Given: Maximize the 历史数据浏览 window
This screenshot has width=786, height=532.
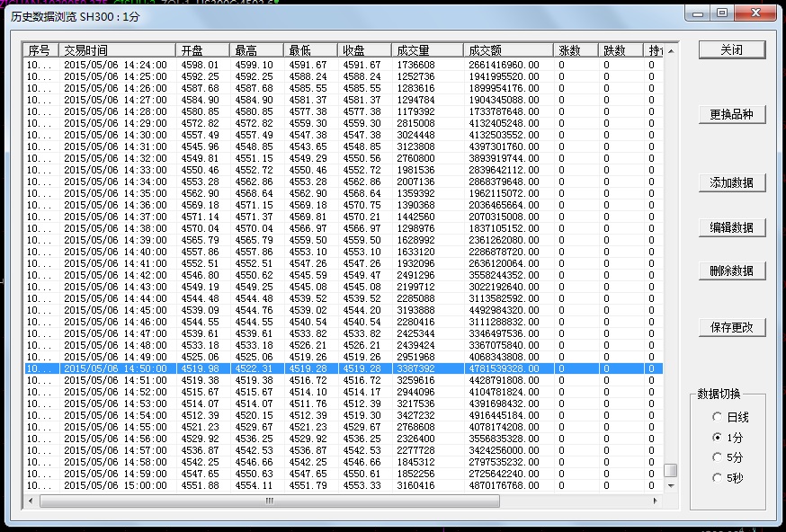Looking at the screenshot, I should tap(721, 13).
